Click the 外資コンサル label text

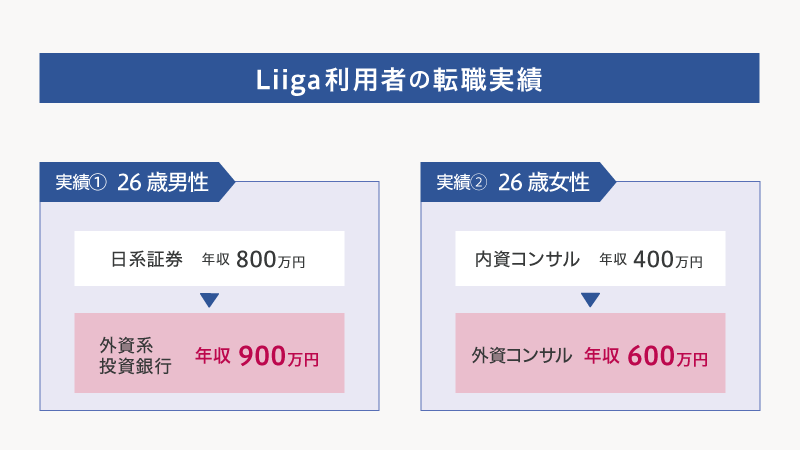click(521, 356)
